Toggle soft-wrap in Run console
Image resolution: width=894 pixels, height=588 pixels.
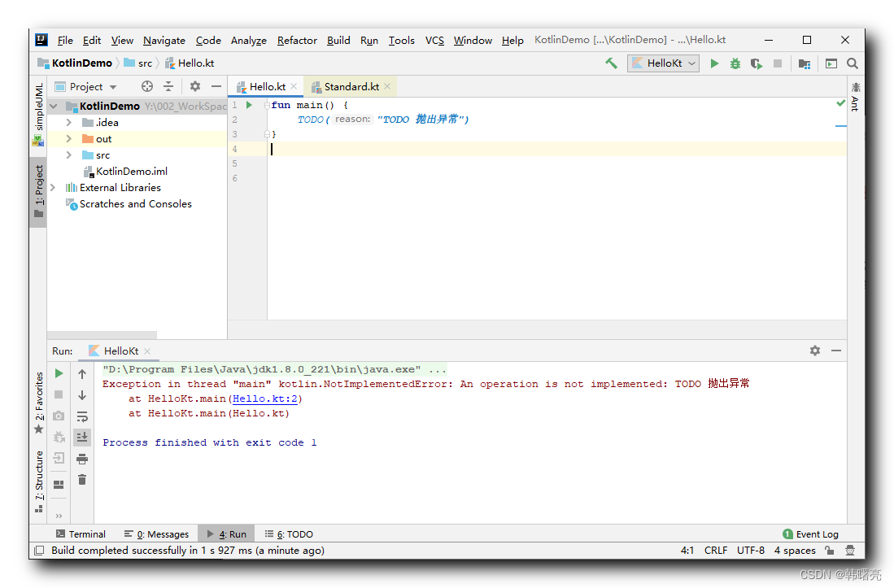(82, 416)
